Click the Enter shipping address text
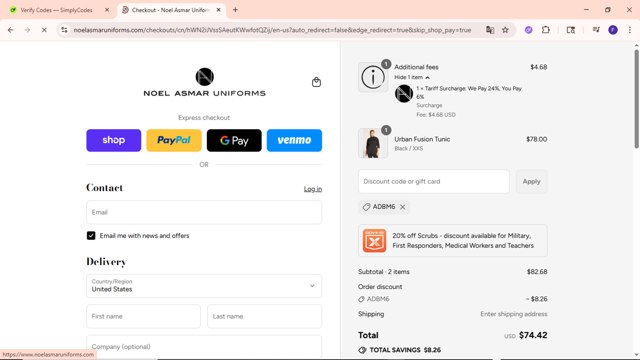This screenshot has height=360, width=640. tap(513, 314)
